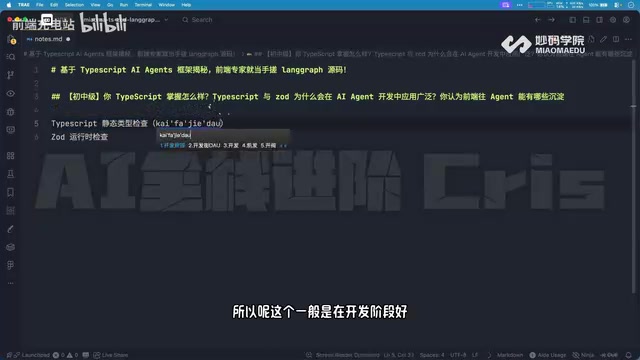This screenshot has width=640, height=360.
Task: Open the Terminal menu
Action: coord(143,5)
